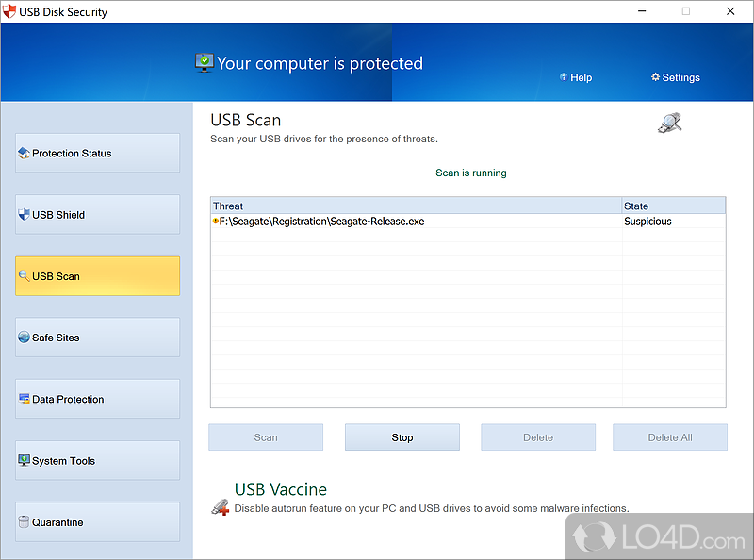
Task: Sort by the State column header
Action: (x=674, y=206)
